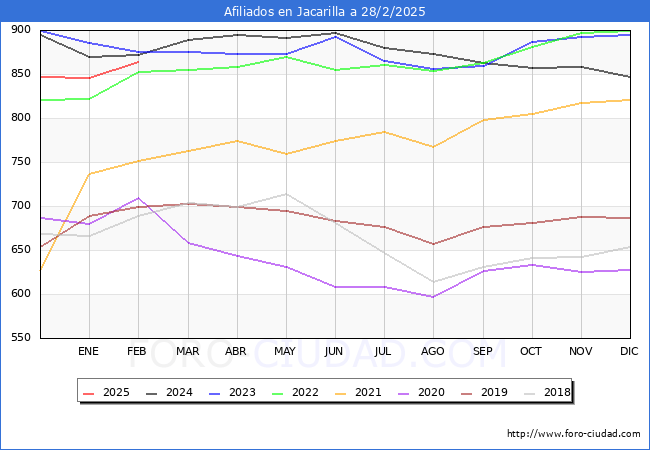Select the 2023 legend label
The width and height of the screenshot is (650, 450).
[x=242, y=392]
